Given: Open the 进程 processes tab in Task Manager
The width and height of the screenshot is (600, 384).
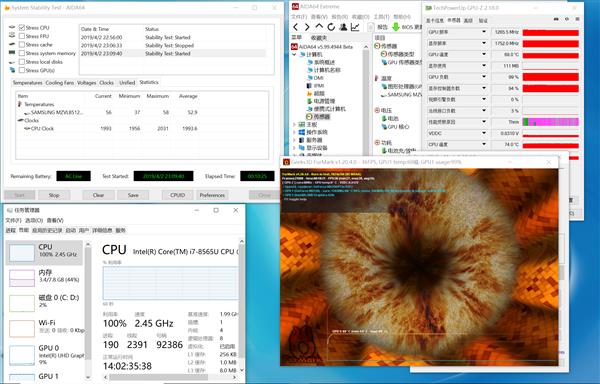Looking at the screenshot, I should 10,230.
